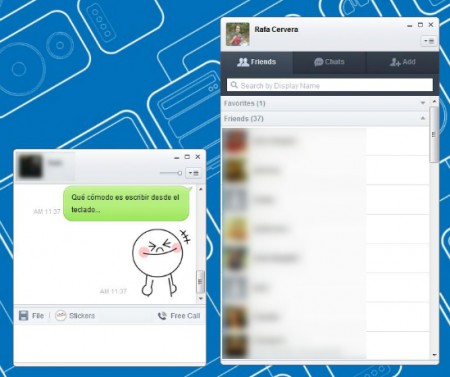Image resolution: width=450 pixels, height=377 pixels.
Task: Click the chat window opacity slider
Action: (171, 173)
